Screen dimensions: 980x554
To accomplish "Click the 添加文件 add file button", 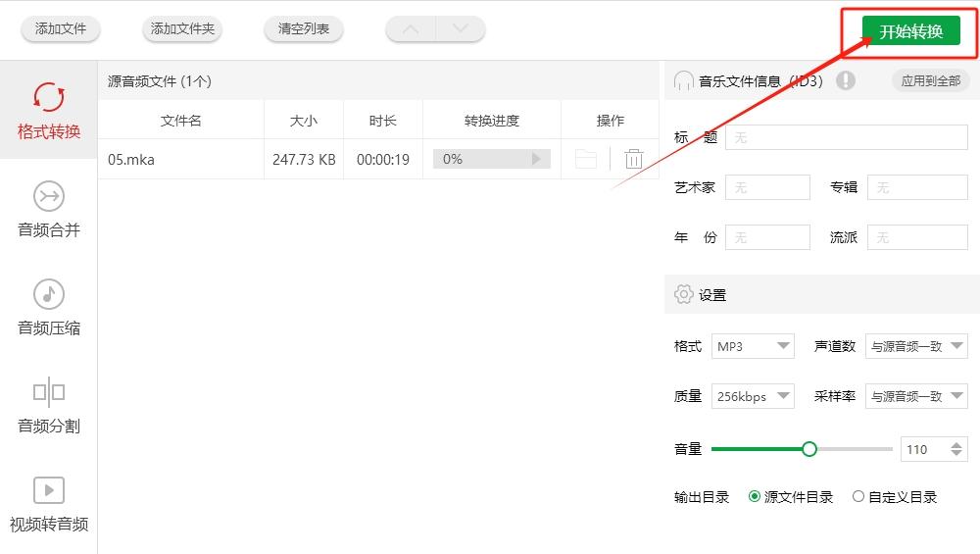I will pyautogui.click(x=61, y=28).
